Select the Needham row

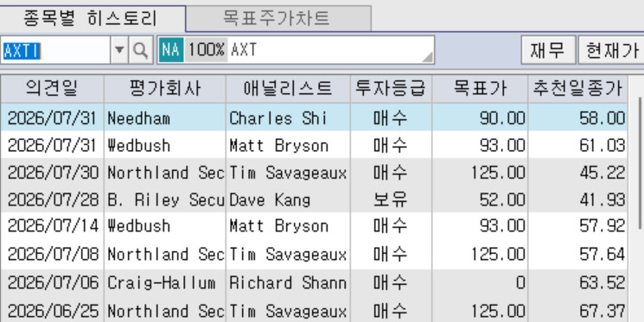pyautogui.click(x=314, y=118)
